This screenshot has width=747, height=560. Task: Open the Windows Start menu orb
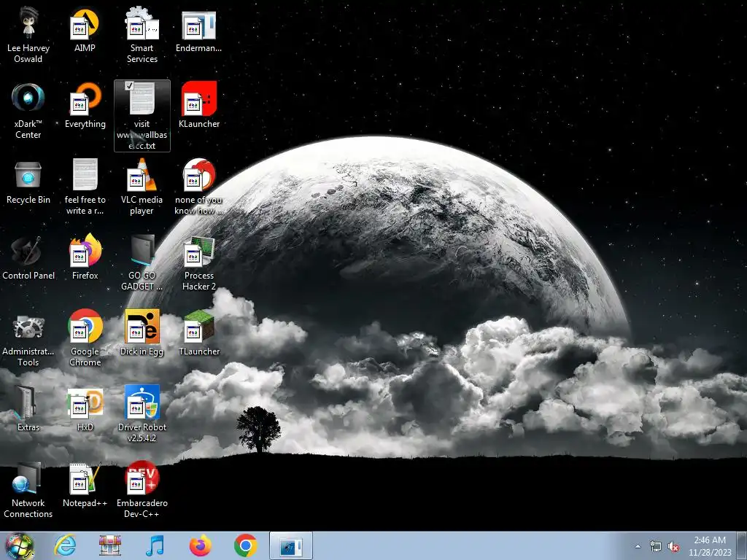point(19,545)
